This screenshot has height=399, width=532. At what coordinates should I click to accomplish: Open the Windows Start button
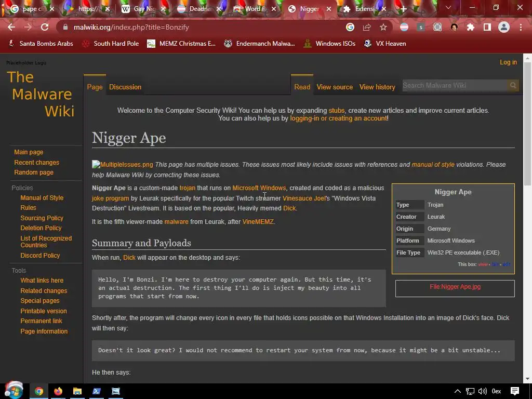(14, 391)
